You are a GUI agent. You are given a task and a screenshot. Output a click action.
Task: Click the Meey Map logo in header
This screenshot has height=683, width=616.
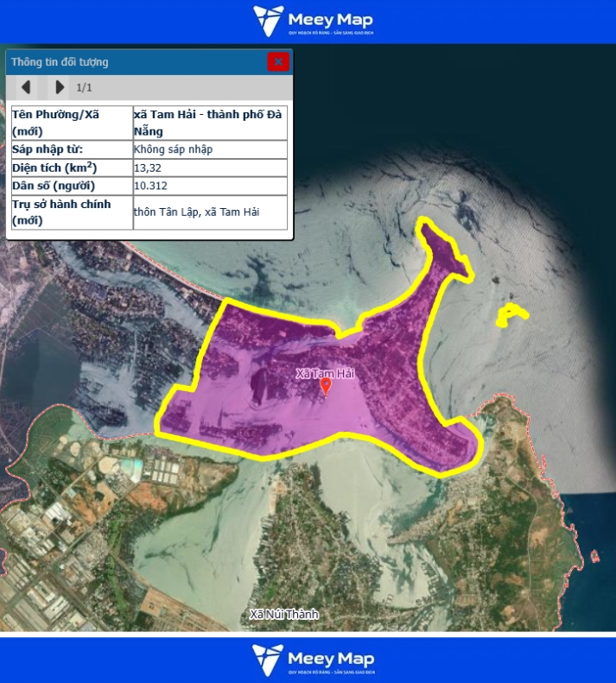[x=313, y=22]
